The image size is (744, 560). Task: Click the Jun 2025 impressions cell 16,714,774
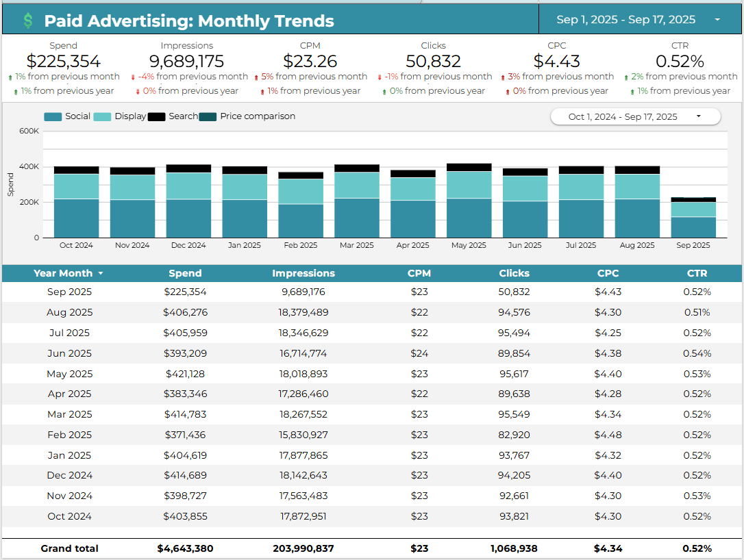[303, 353]
